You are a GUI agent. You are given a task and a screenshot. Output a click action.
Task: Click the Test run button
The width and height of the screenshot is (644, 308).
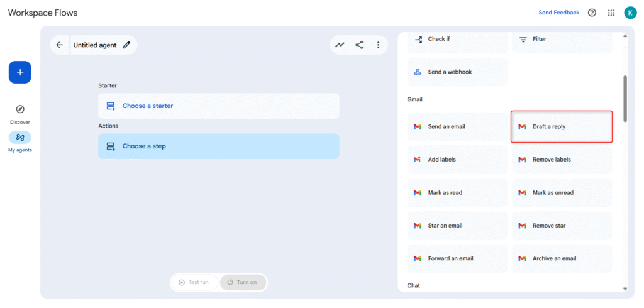coord(194,282)
